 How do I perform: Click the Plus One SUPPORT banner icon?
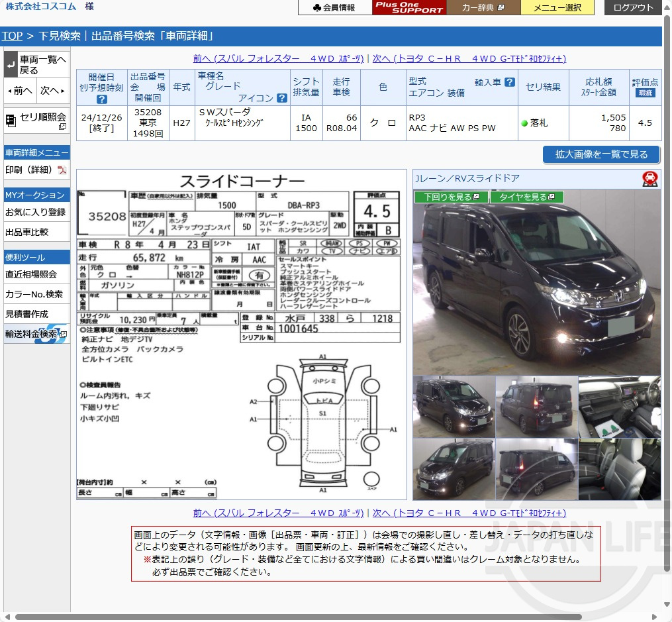tap(408, 7)
